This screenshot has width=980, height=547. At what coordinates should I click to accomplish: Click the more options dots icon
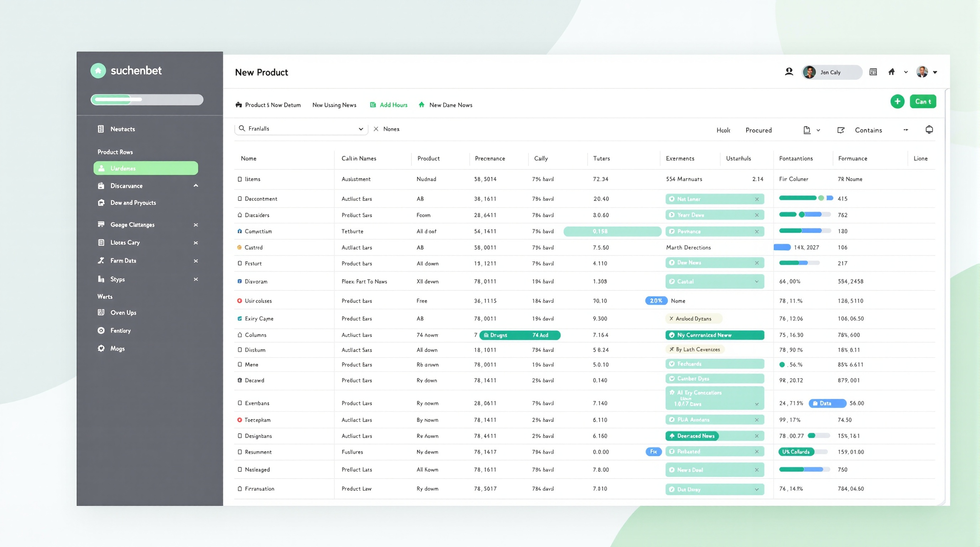[906, 130]
